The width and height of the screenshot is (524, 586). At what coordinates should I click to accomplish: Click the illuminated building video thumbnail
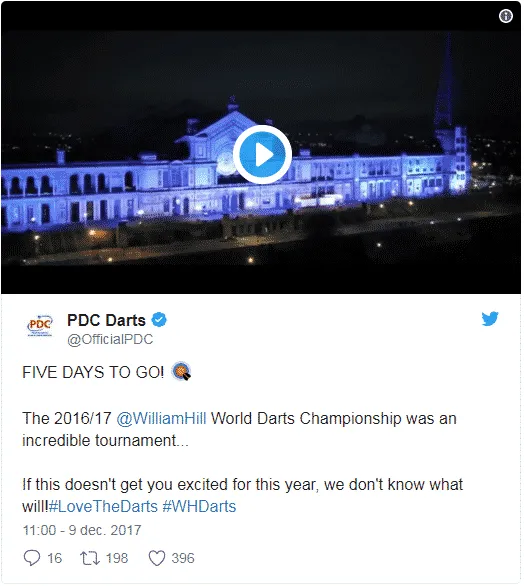click(x=261, y=147)
